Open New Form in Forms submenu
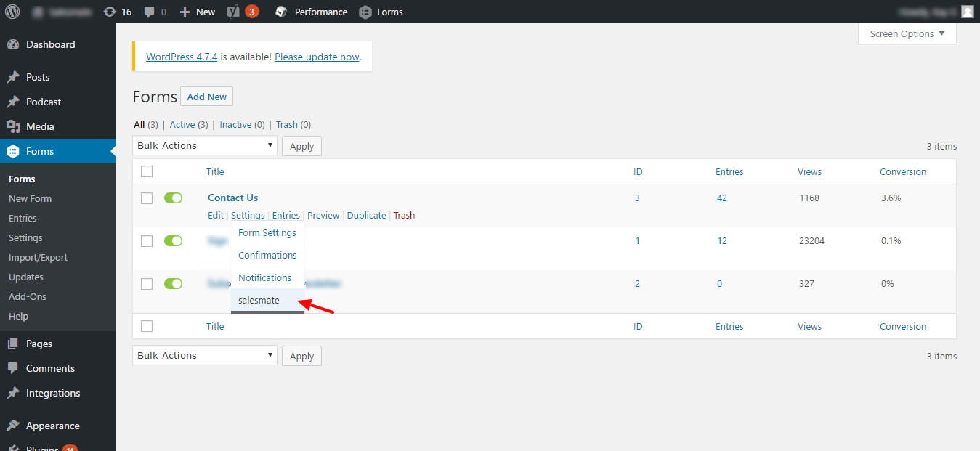 click(30, 198)
